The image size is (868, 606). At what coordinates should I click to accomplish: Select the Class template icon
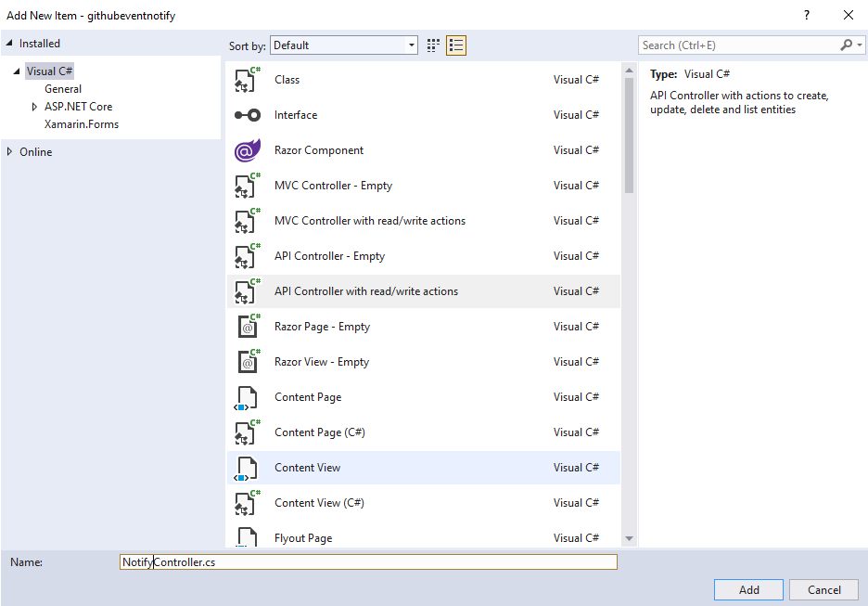(246, 79)
